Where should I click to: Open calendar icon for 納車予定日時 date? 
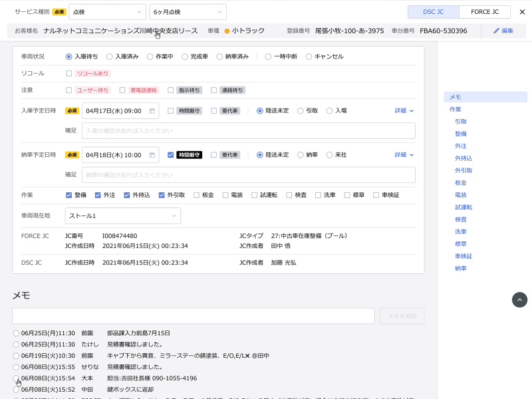[152, 155]
